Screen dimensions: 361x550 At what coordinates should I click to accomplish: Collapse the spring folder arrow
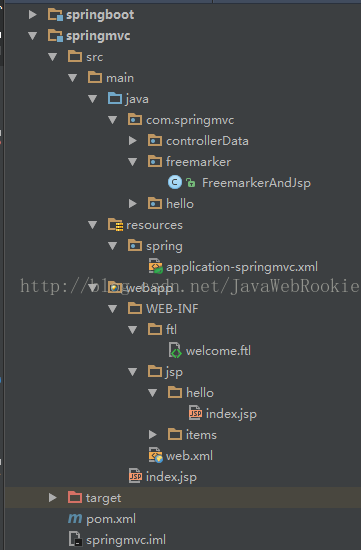[x=113, y=246]
